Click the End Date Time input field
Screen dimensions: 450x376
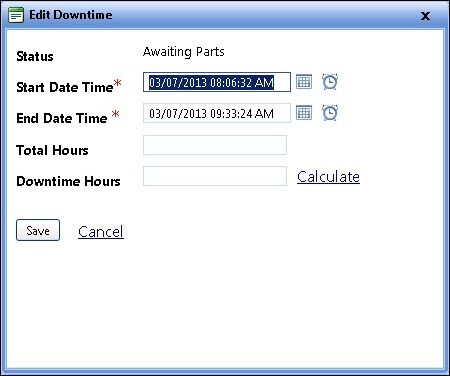tap(217, 113)
